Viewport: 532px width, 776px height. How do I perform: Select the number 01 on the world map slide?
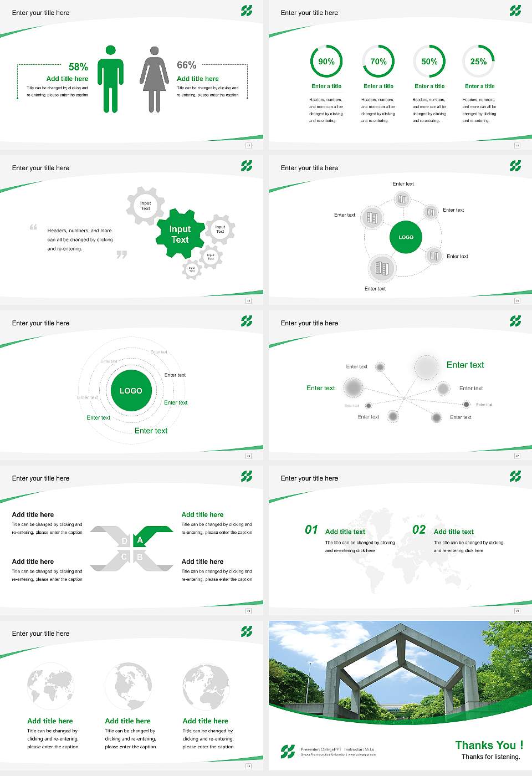[x=311, y=530]
